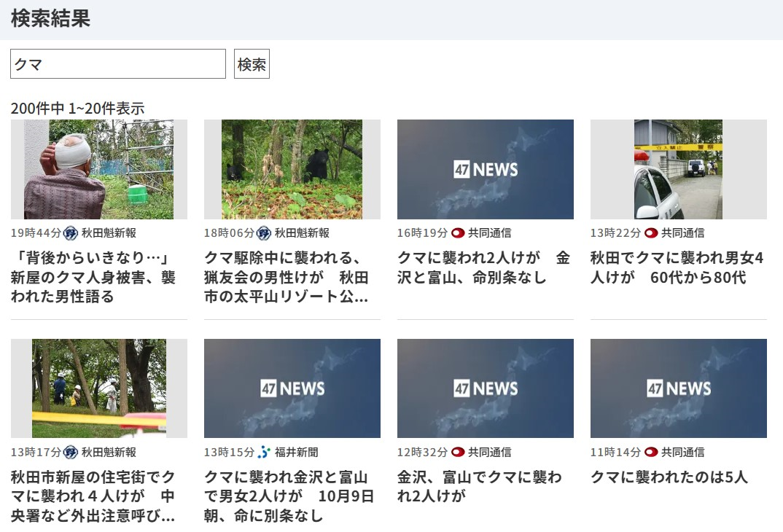Open headline 「背後からいきなり…」新屋のクマ人身被害
Image resolution: width=783 pixels, height=532 pixels.
93,277
